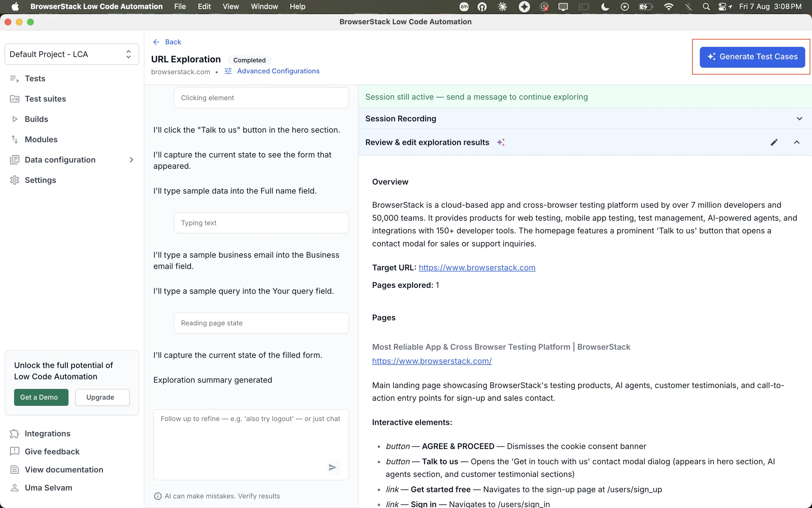Click the Reading page state step box
Screen dimensions: 812x508
click(x=261, y=323)
